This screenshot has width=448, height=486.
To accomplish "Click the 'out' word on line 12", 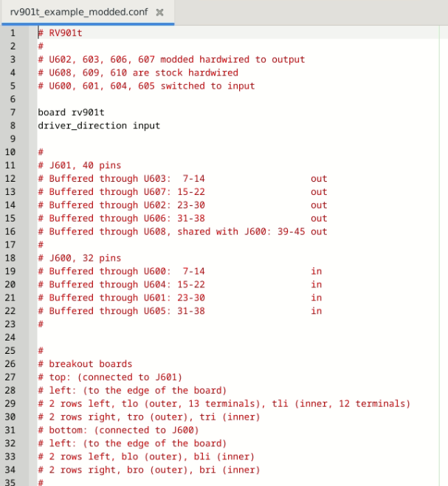I will coord(319,179).
